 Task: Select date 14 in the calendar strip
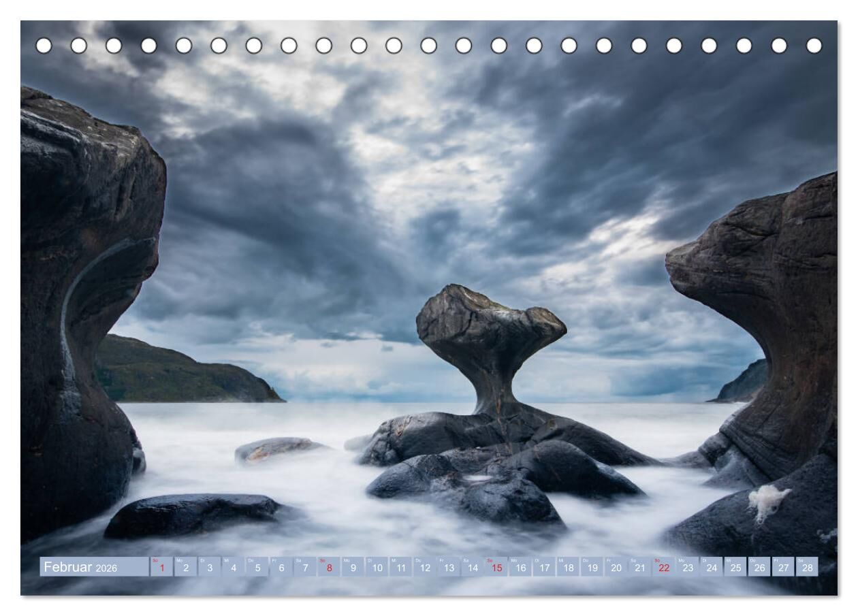(x=473, y=567)
